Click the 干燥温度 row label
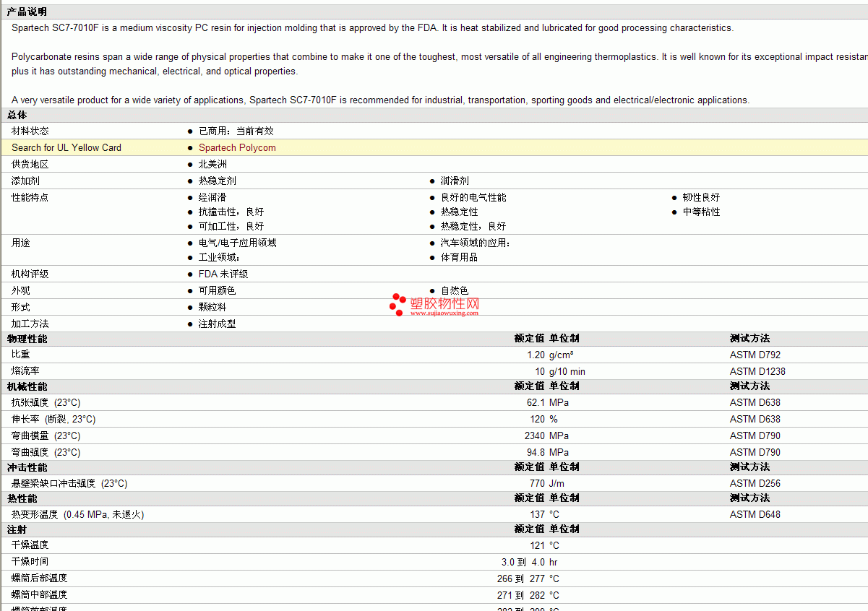 pos(30,545)
